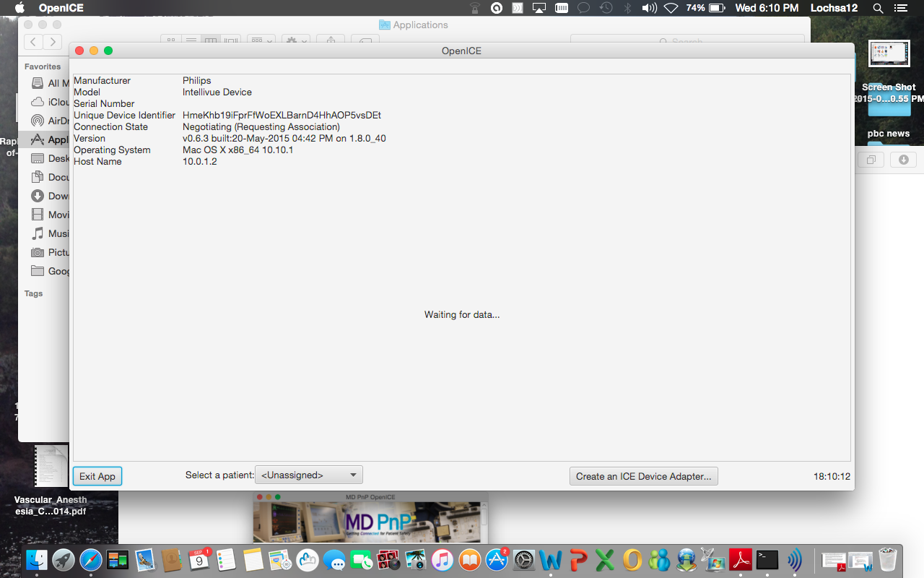Open Adobe Acrobat from the Dock

(741, 559)
